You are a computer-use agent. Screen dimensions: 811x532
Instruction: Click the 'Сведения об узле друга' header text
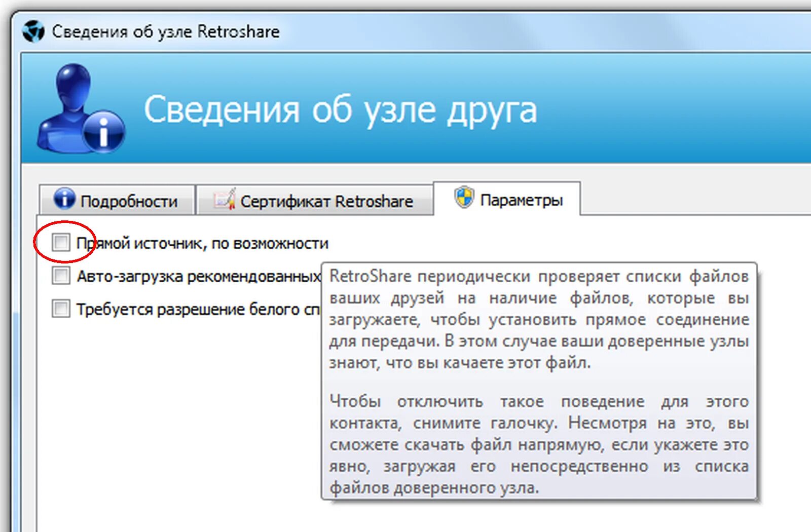point(340,109)
